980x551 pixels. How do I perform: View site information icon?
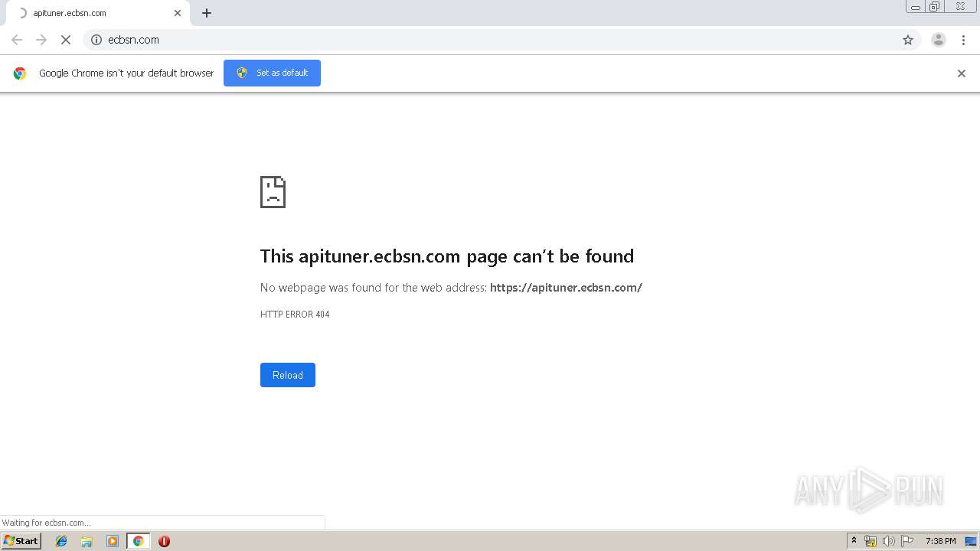click(x=96, y=40)
